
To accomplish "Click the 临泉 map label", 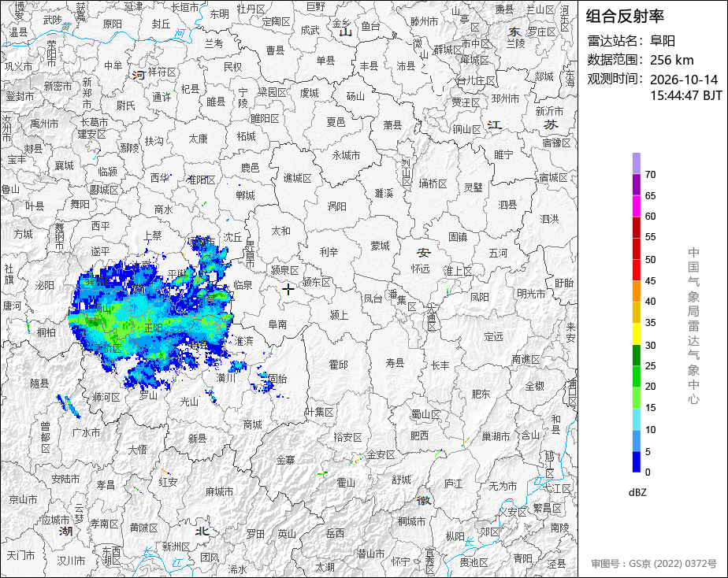I will (x=243, y=285).
